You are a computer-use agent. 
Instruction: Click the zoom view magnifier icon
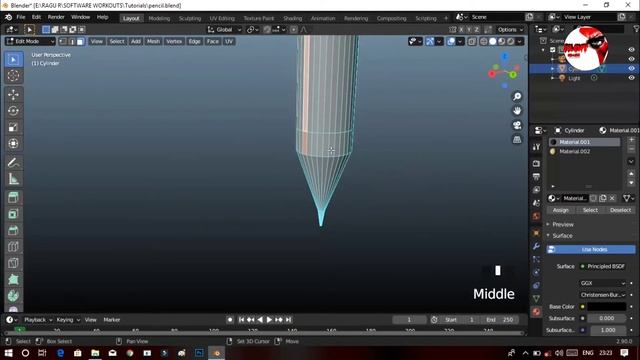pos(517,96)
